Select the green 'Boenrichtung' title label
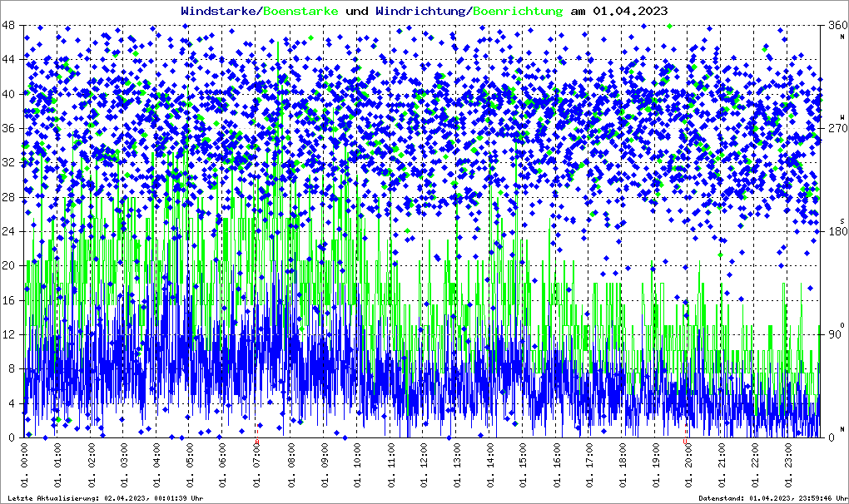Image resolution: width=849 pixels, height=504 pixels. (518, 11)
